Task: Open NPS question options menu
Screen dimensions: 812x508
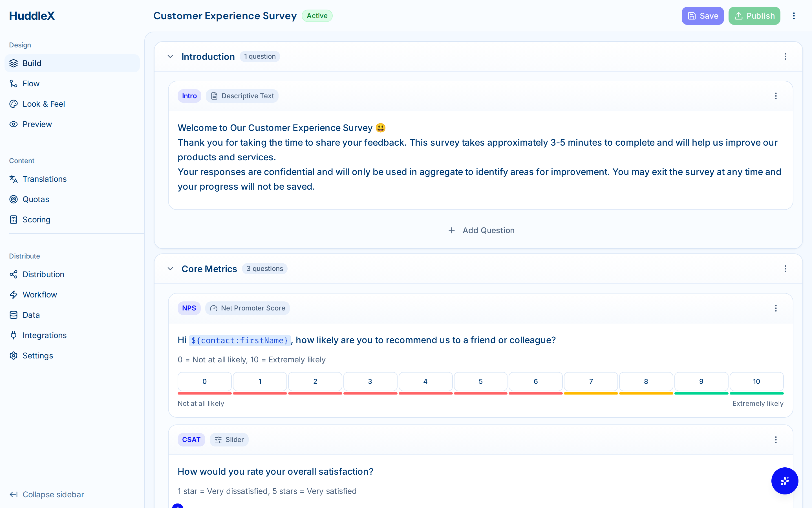Action: pyautogui.click(x=776, y=308)
